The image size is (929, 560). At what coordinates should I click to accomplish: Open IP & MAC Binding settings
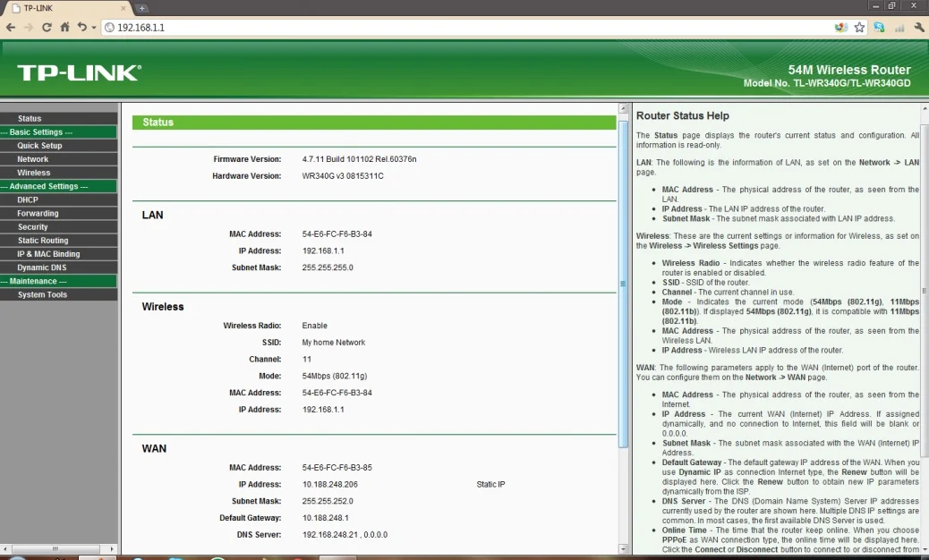tap(48, 254)
